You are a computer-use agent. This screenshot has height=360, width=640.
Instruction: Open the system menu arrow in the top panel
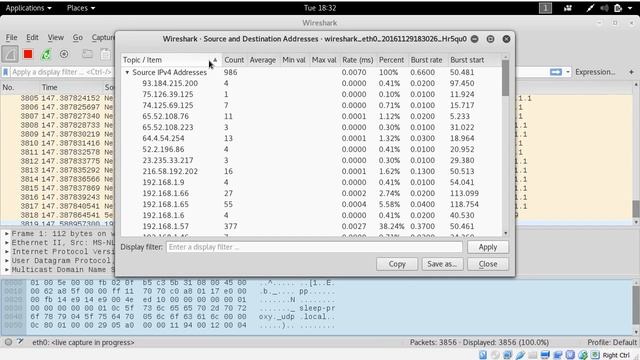tap(631, 8)
